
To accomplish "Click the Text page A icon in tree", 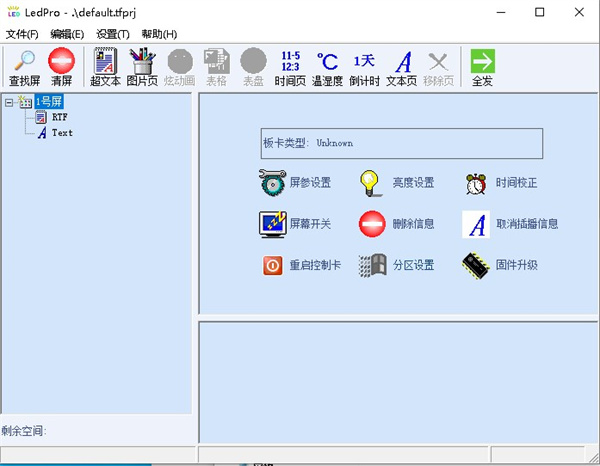I will click(42, 133).
